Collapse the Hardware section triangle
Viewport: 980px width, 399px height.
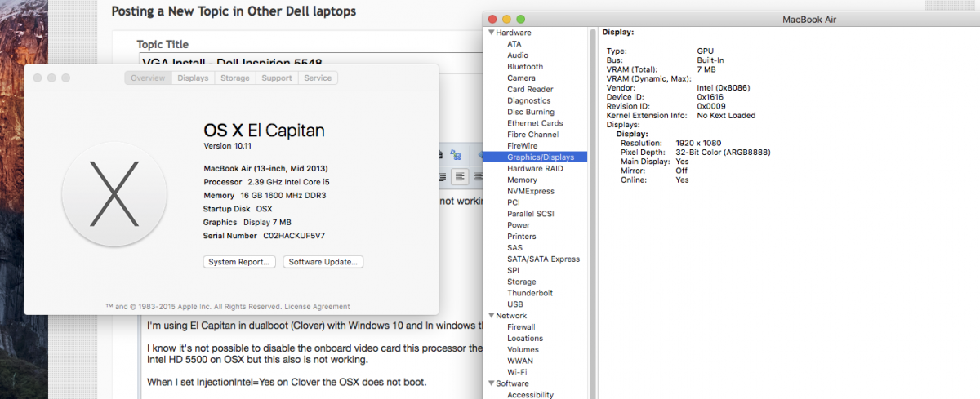click(x=492, y=33)
